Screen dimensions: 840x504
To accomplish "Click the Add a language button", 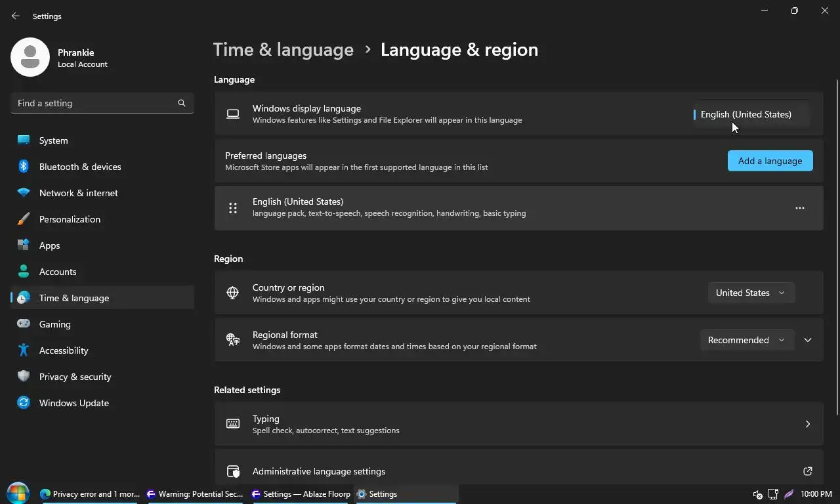I will [770, 161].
